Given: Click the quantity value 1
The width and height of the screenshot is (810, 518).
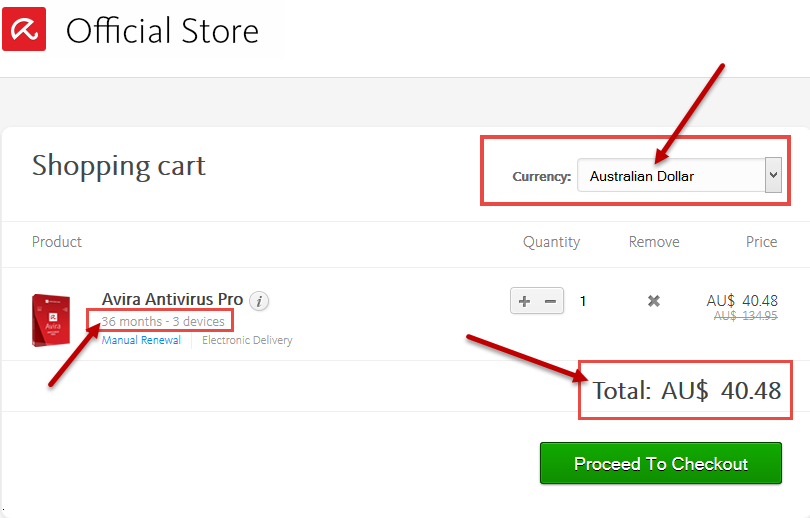Looking at the screenshot, I should [583, 301].
